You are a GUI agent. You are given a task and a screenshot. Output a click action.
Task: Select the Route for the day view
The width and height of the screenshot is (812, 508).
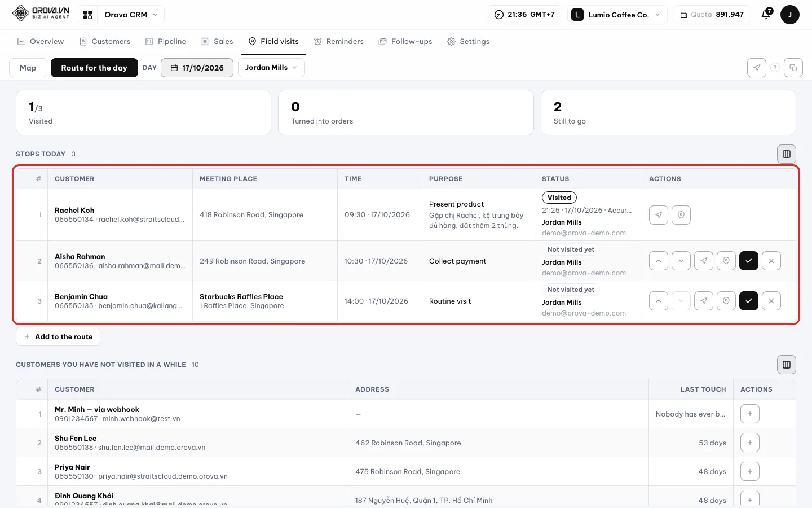pyautogui.click(x=94, y=68)
